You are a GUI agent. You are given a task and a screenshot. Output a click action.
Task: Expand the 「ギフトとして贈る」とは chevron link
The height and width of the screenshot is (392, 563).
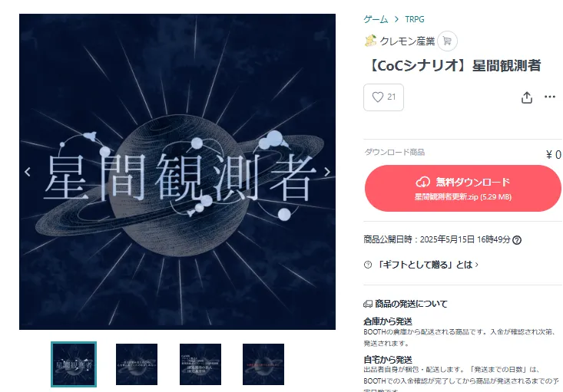427,265
